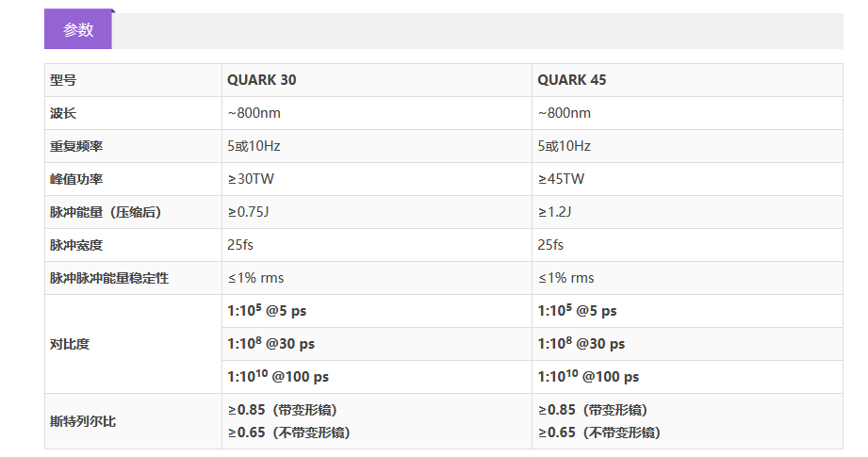The height and width of the screenshot is (457, 868).
Task: Click QUARK 45's 1:10¹⁰ @100 ps value
Action: (x=588, y=377)
